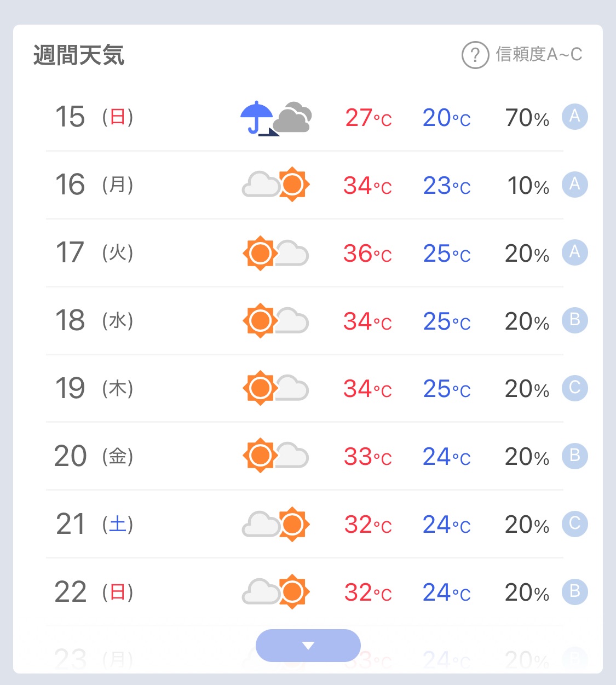Click reliability badge A on the 15th row
Viewport: 616px width, 685px height.
[575, 117]
